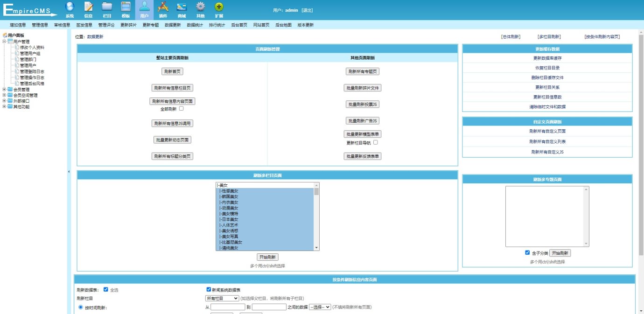This screenshot has width=644, height=314.
Task: Select the 用户 (User) person icon
Action: (x=144, y=7)
